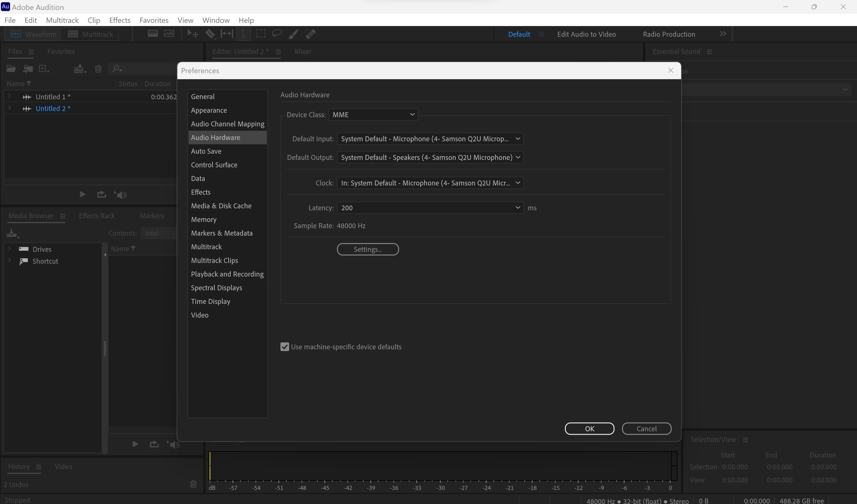
Task: Click the Open File folder icon
Action: [x=11, y=69]
